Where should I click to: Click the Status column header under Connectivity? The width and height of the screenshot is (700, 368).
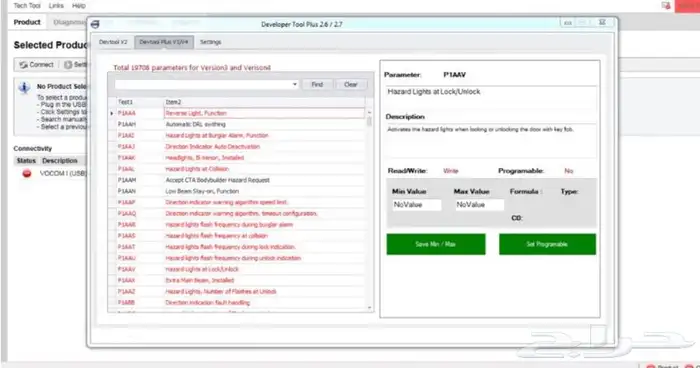tap(26, 161)
